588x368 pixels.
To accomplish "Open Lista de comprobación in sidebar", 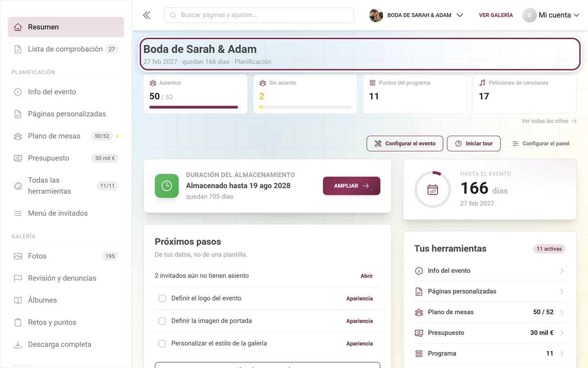I will [x=66, y=49].
